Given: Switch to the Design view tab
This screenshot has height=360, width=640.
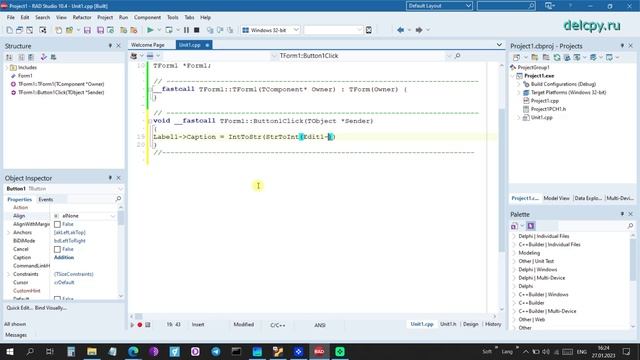Looking at the screenshot, I should 470,324.
